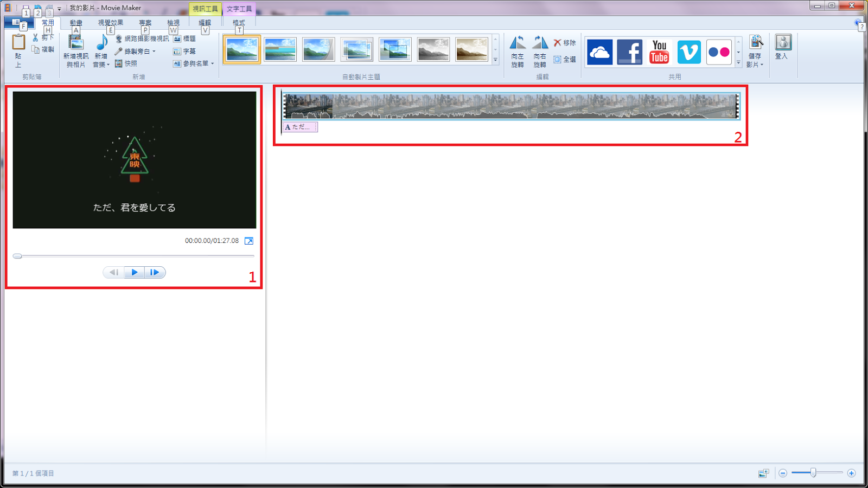The image size is (868, 488).
Task: Click the Sign in (登入) user icon
Action: [x=783, y=42]
